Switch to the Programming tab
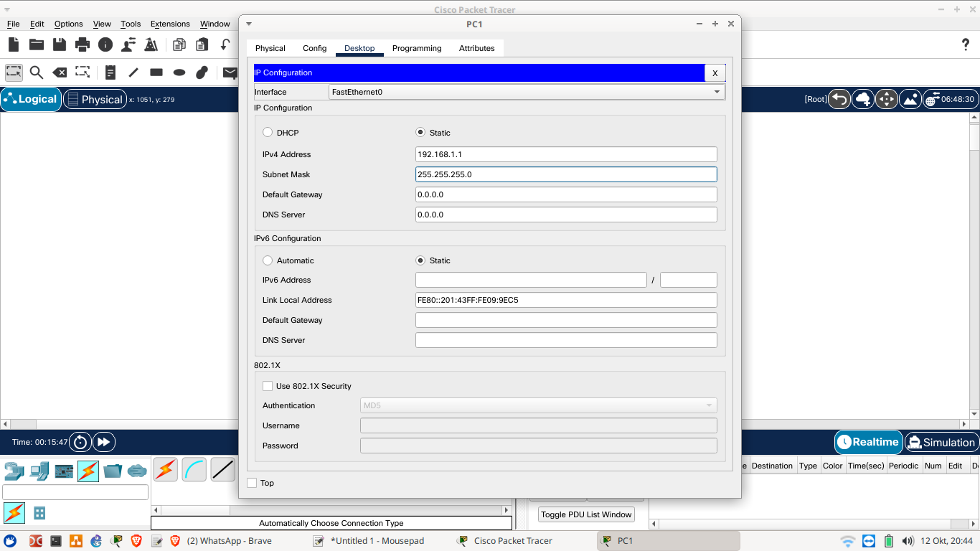980x551 pixels. tap(417, 48)
